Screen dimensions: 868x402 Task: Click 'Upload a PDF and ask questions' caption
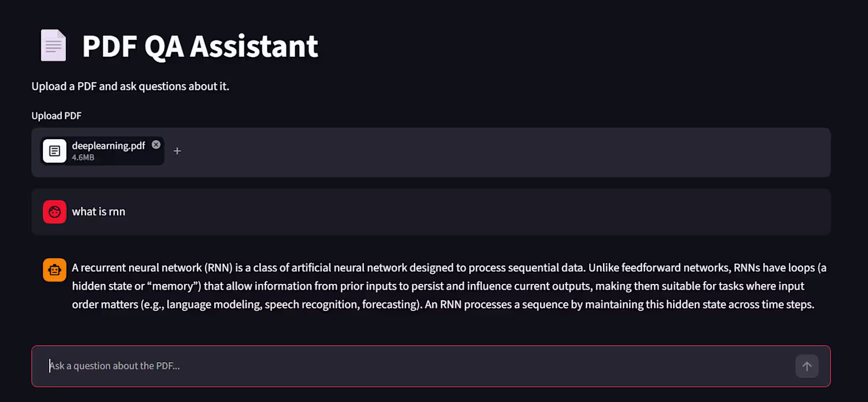pyautogui.click(x=130, y=86)
